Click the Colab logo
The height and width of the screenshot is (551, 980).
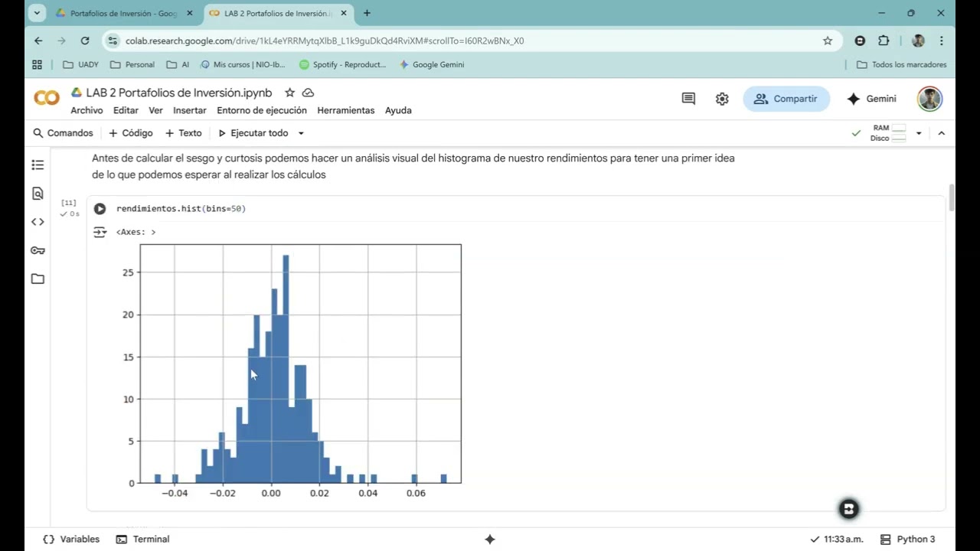[47, 98]
